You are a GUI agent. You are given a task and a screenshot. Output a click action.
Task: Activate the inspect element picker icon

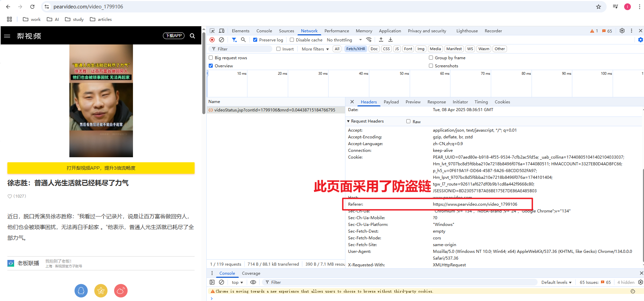212,31
